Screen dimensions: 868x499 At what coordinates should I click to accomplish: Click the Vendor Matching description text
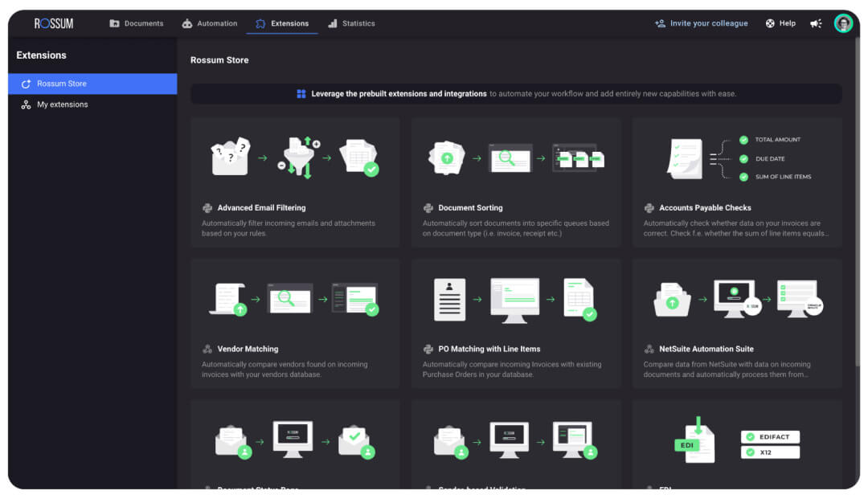click(284, 369)
